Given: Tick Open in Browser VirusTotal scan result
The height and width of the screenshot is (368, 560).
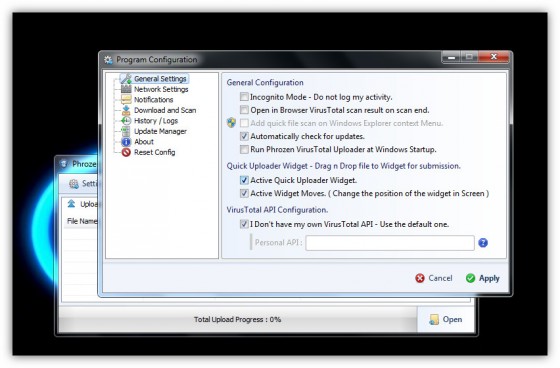Looking at the screenshot, I should [x=244, y=110].
